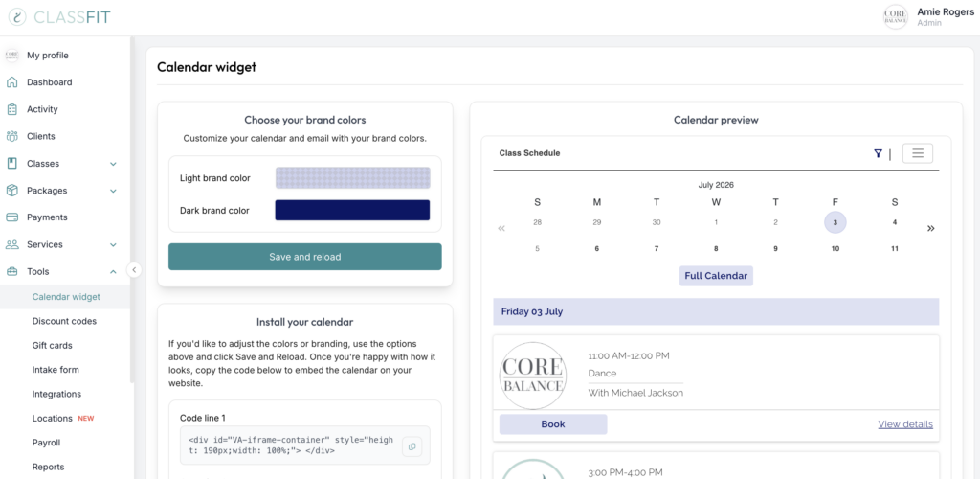Click the ClassFit logo icon
Image resolution: width=980 pixels, height=479 pixels.
point(17,17)
